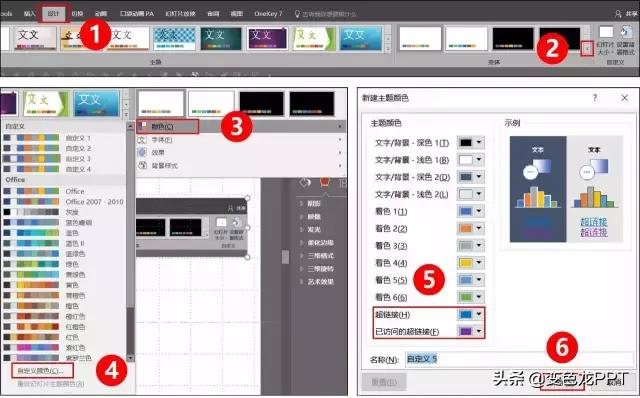The width and height of the screenshot is (640, 398).
Task: Select the 自定义 2 color scheme
Action: (64, 148)
